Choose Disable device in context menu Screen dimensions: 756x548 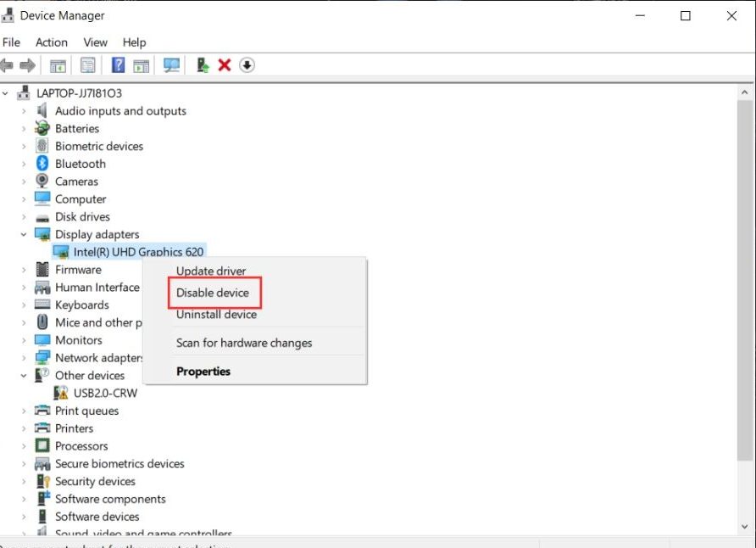[213, 293]
